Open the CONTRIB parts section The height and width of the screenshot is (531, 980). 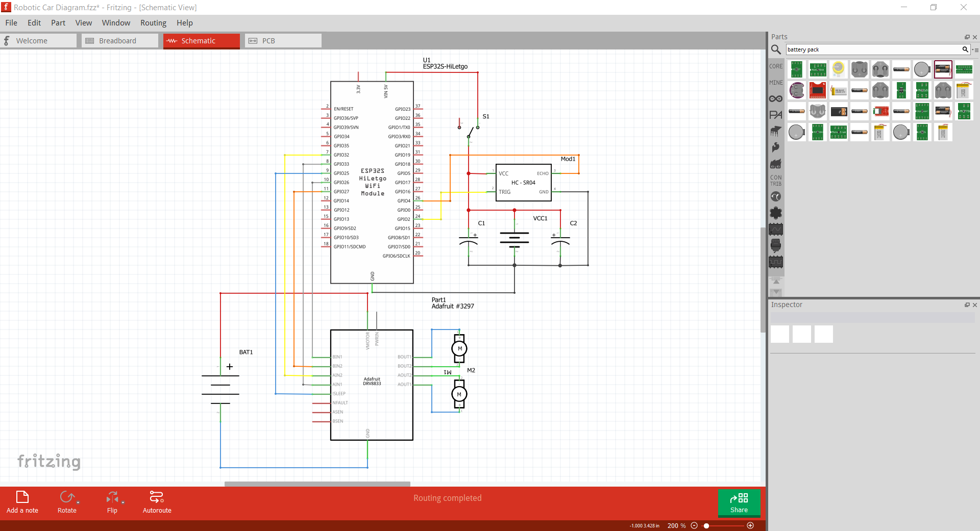point(775,180)
